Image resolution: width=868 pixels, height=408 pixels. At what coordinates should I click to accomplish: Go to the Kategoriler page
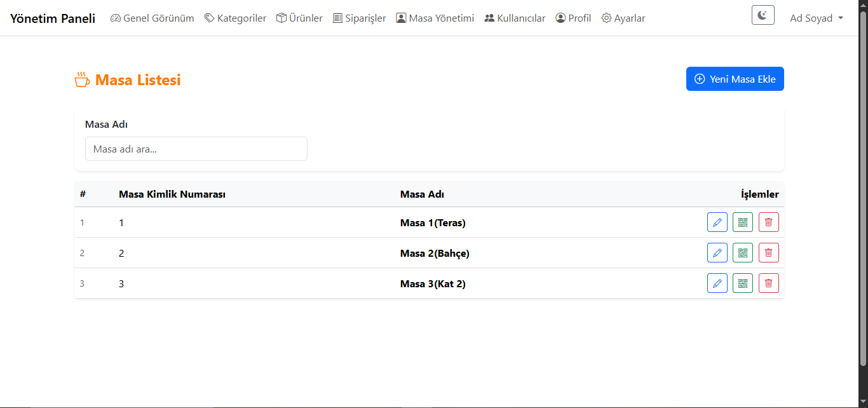[235, 18]
